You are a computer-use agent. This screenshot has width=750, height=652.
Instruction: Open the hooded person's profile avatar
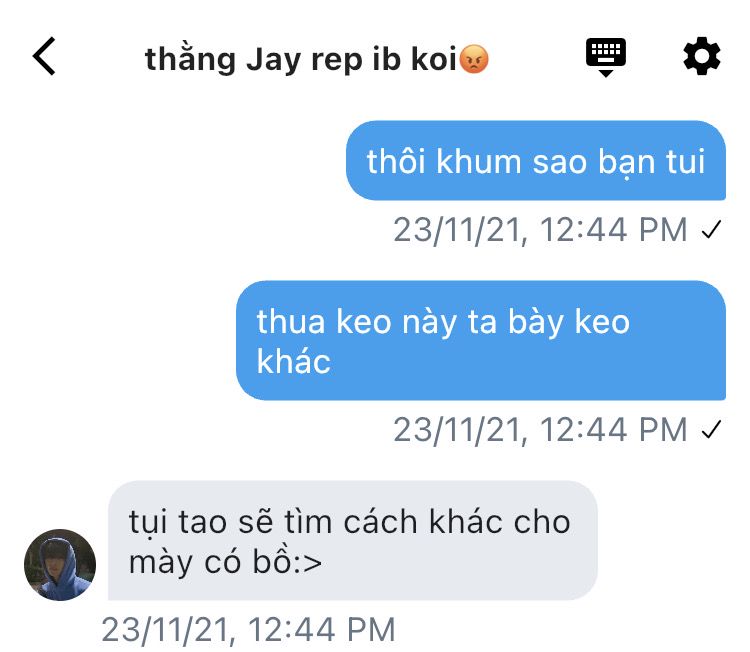pyautogui.click(x=60, y=564)
